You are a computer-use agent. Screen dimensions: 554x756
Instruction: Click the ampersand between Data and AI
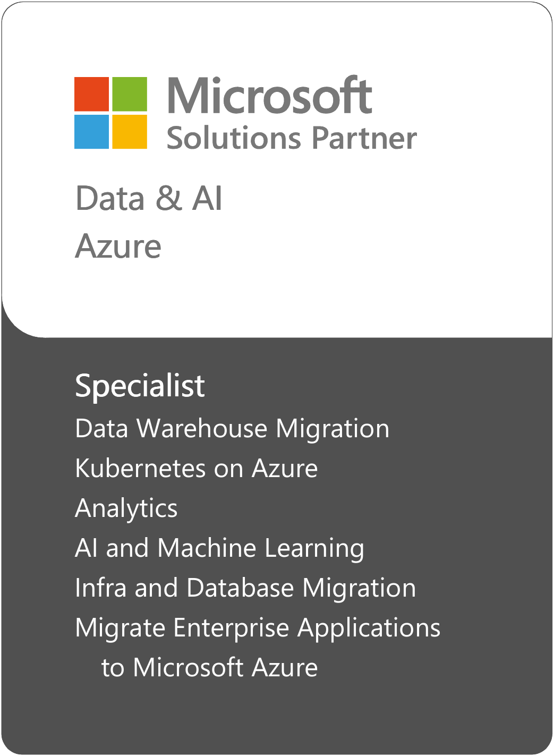[x=168, y=199]
